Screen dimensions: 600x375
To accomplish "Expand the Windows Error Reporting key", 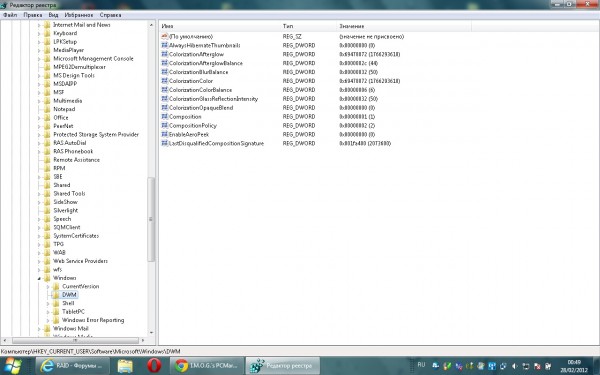I will [48, 320].
